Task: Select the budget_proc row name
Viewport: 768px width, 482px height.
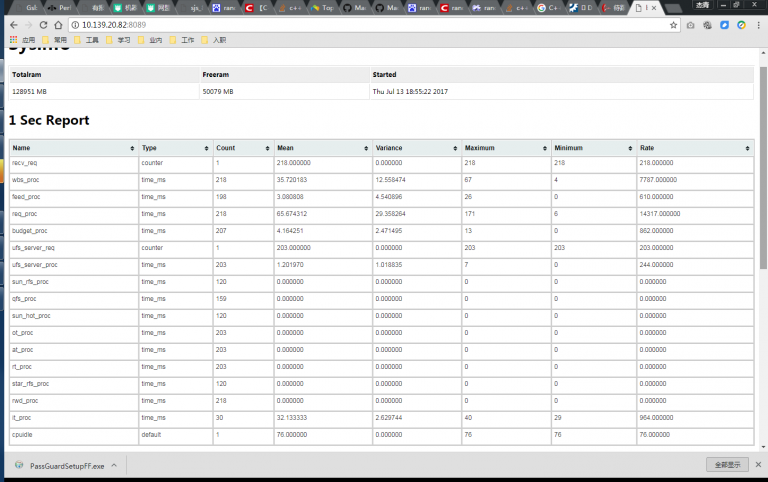Action: point(29,231)
